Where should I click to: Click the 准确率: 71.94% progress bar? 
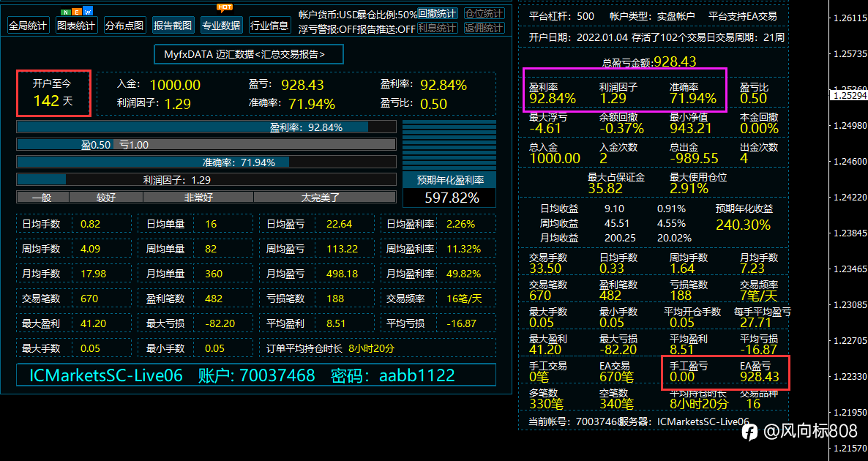click(206, 162)
